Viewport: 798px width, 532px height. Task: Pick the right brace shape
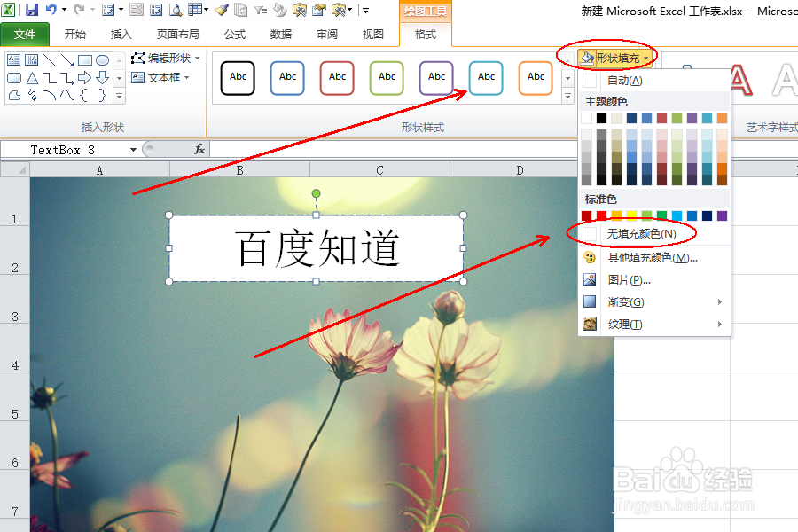102,95
